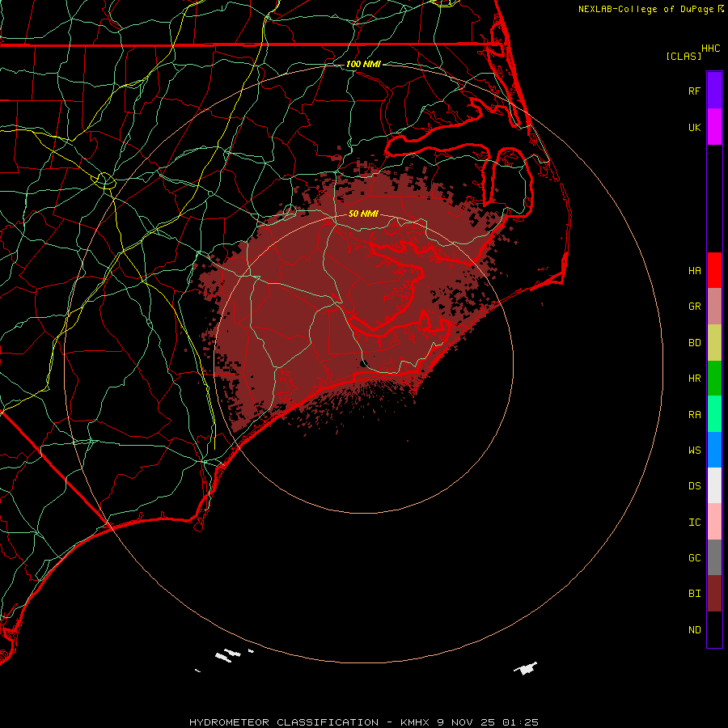Select the BD yellow legend swatch
Image resolution: width=728 pixels, height=728 pixels.
point(714,343)
